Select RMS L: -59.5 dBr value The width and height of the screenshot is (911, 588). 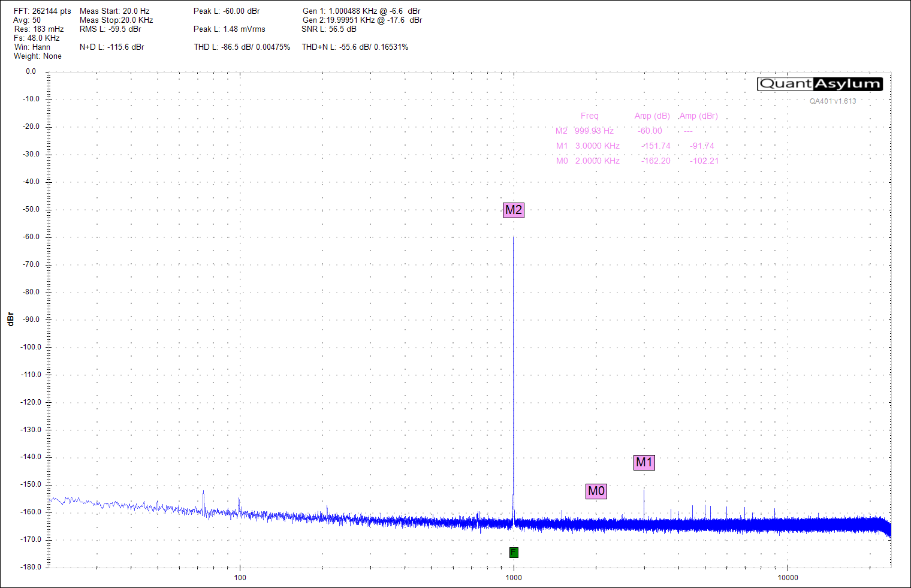[x=110, y=29]
